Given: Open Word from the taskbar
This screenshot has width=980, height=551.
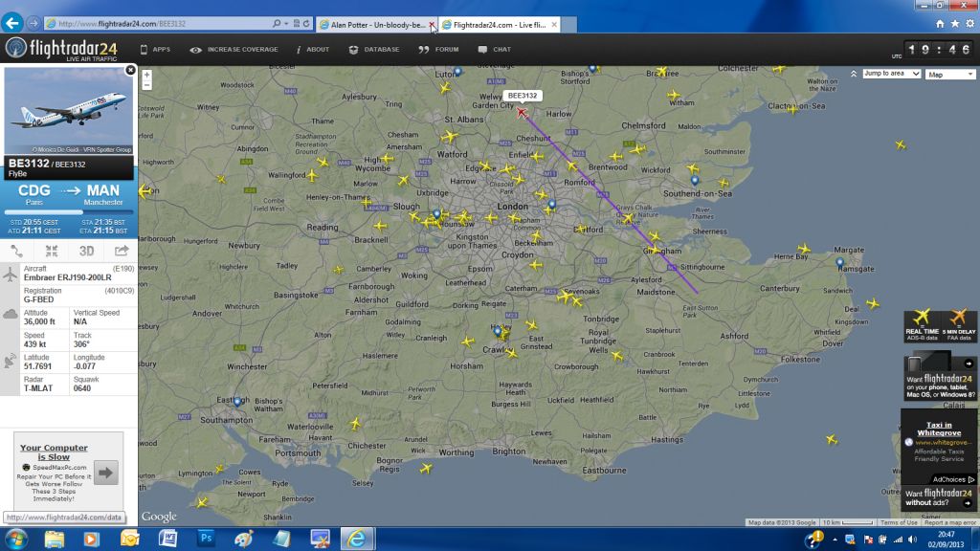Looking at the screenshot, I should point(167,539).
